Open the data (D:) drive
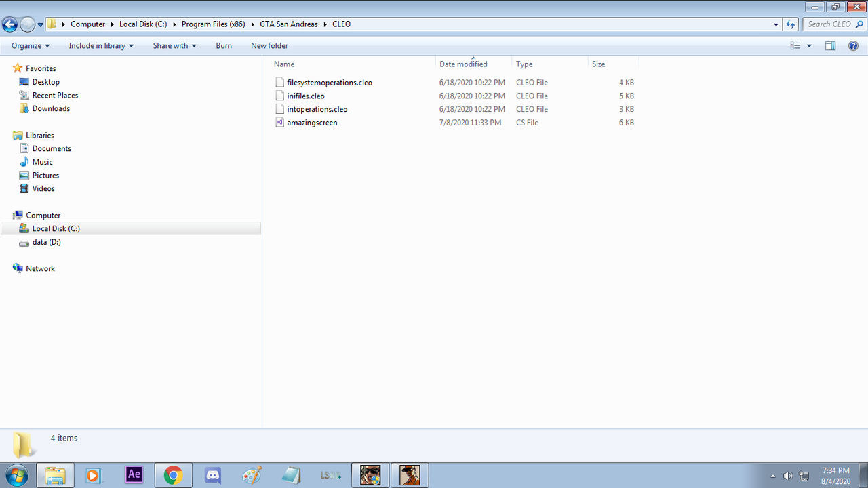Viewport: 868px width, 488px height. click(x=47, y=242)
